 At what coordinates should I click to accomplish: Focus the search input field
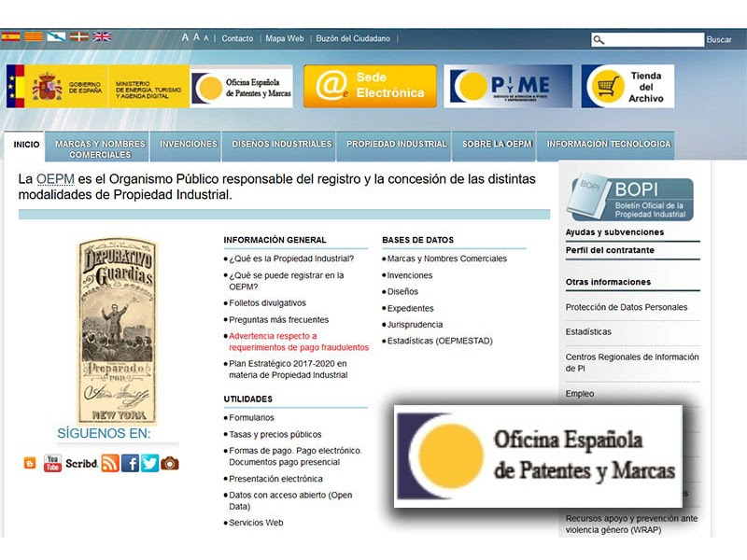(648, 39)
